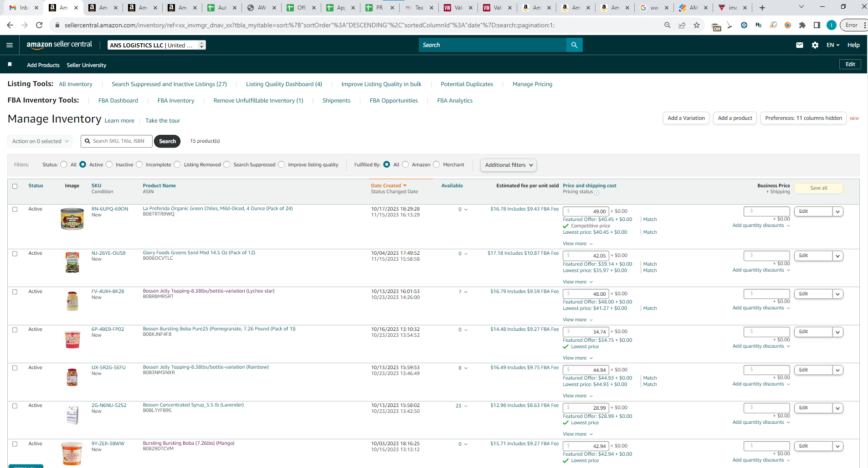The image size is (868, 468).
Task: Click ASIN text B08KJNF4F8
Action: (157, 334)
